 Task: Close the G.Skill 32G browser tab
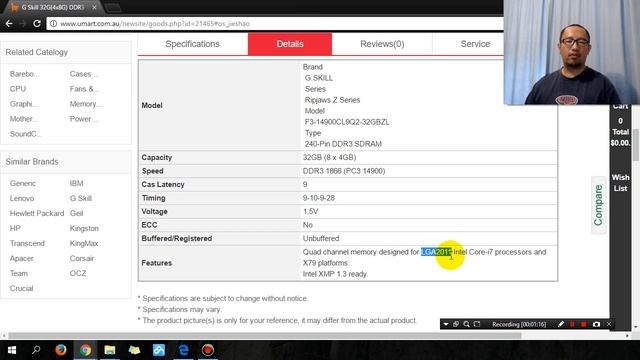click(94, 7)
